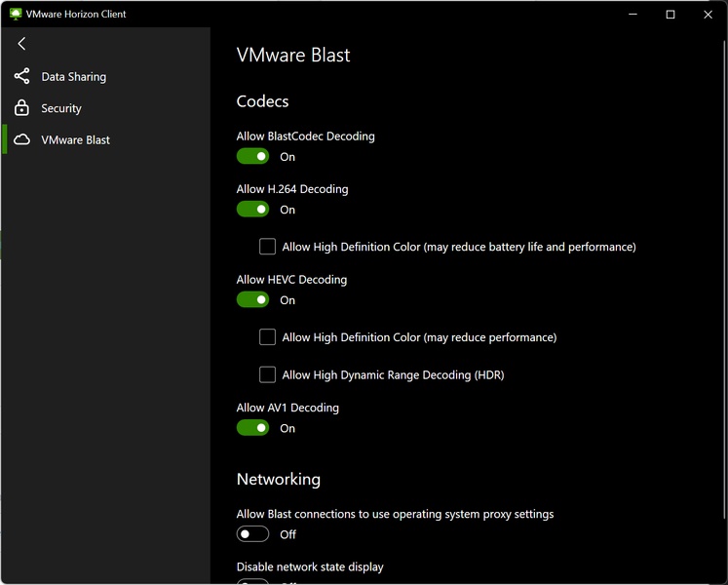Viewport: 728px width, 585px height.
Task: Open the Data Sharing settings section
Action: pos(73,77)
